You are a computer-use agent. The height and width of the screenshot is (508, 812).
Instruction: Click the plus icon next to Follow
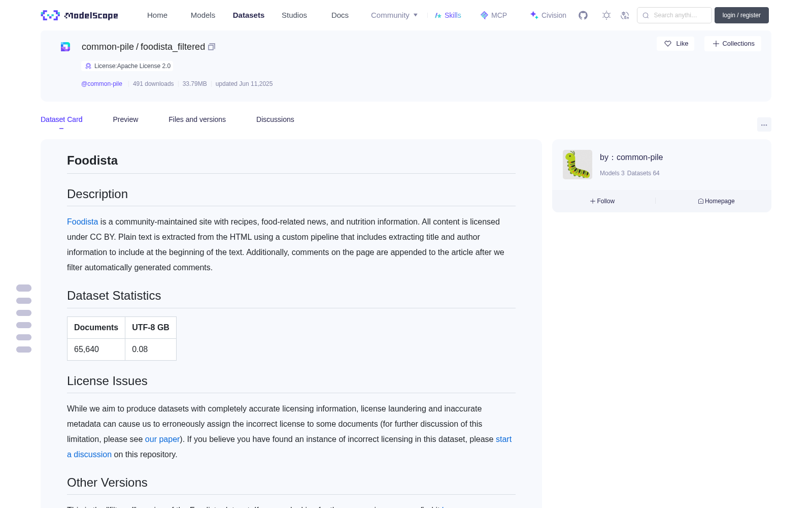593,201
